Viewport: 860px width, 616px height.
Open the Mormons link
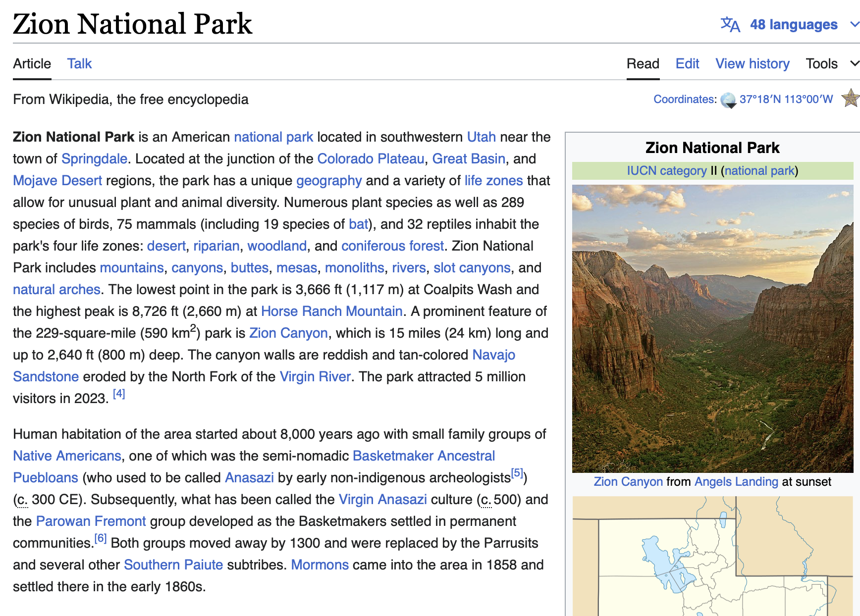coord(320,565)
